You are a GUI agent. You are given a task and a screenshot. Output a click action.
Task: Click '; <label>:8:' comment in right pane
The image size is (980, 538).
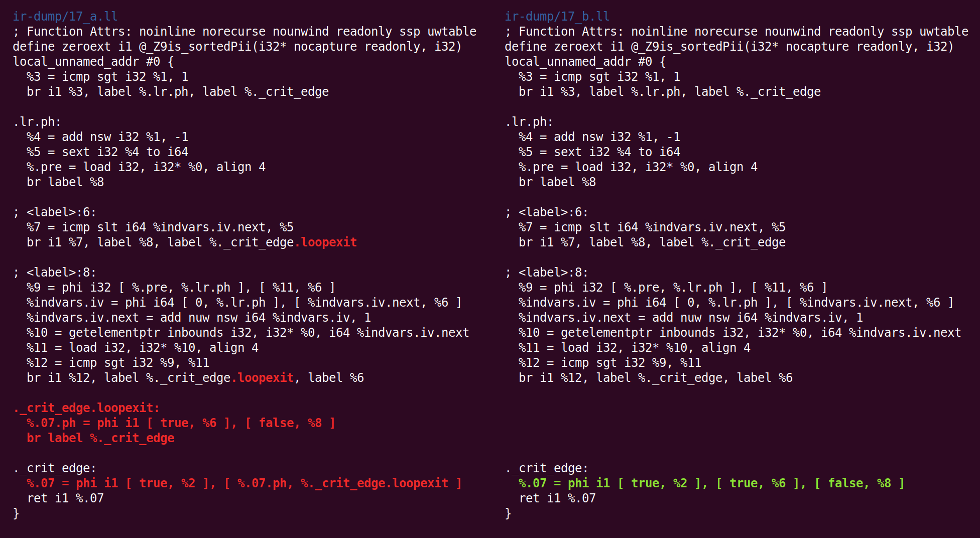pos(547,273)
